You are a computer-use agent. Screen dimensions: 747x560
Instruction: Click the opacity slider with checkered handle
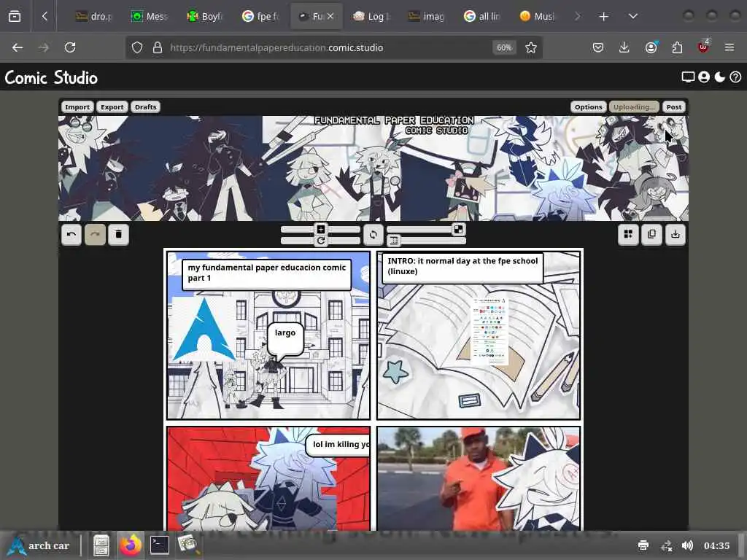(x=426, y=230)
